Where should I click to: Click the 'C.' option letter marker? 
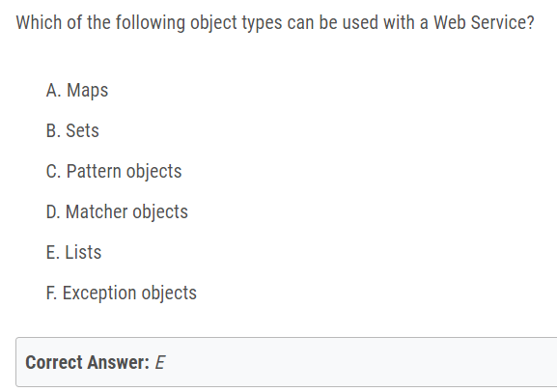tap(54, 171)
